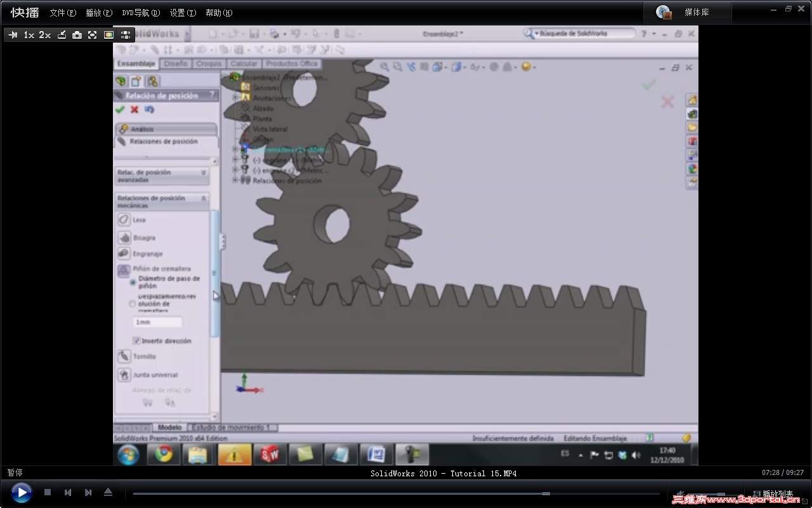Select the Leva mate icon
The width and height of the screenshot is (812, 508).
124,220
